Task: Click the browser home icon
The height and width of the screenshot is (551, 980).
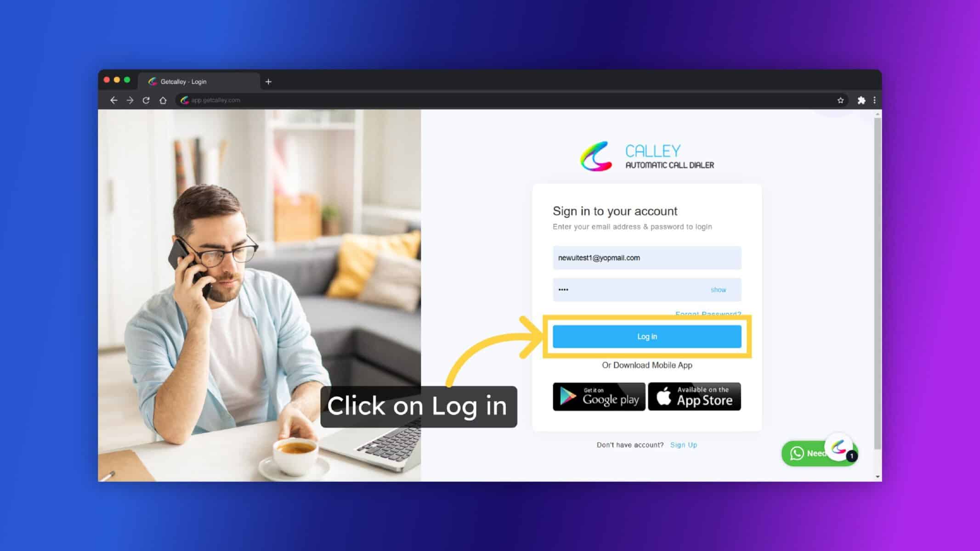Action: [164, 100]
